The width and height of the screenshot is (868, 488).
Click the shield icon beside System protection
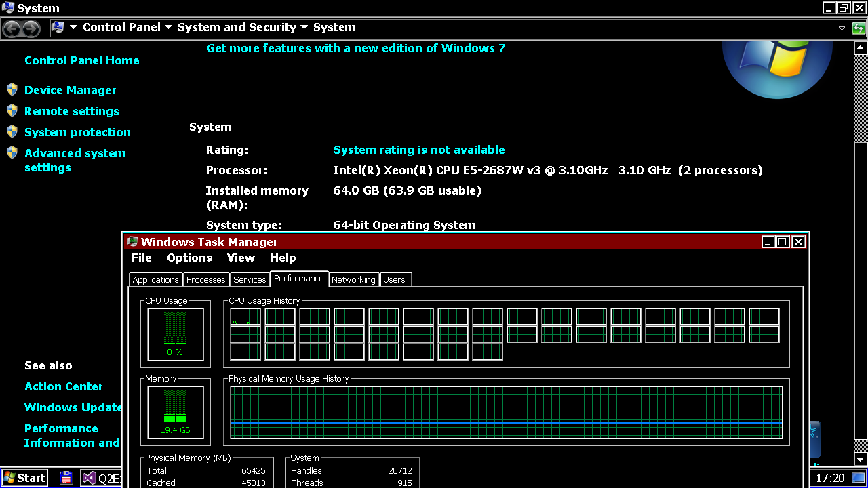(x=12, y=131)
